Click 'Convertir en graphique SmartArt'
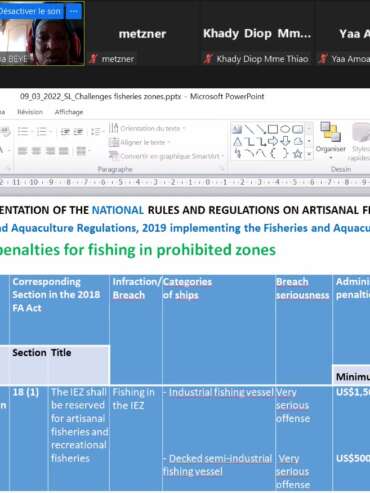The width and height of the screenshot is (370, 493). pyautogui.click(x=167, y=156)
